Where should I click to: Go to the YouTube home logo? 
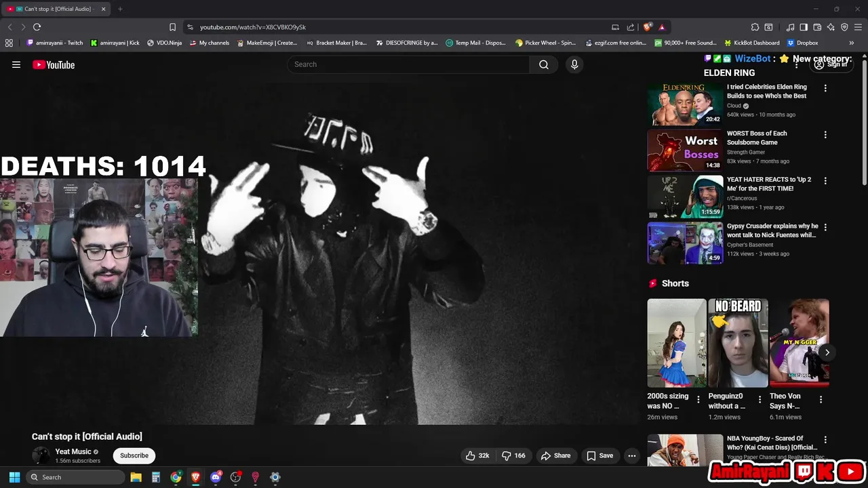tap(54, 64)
